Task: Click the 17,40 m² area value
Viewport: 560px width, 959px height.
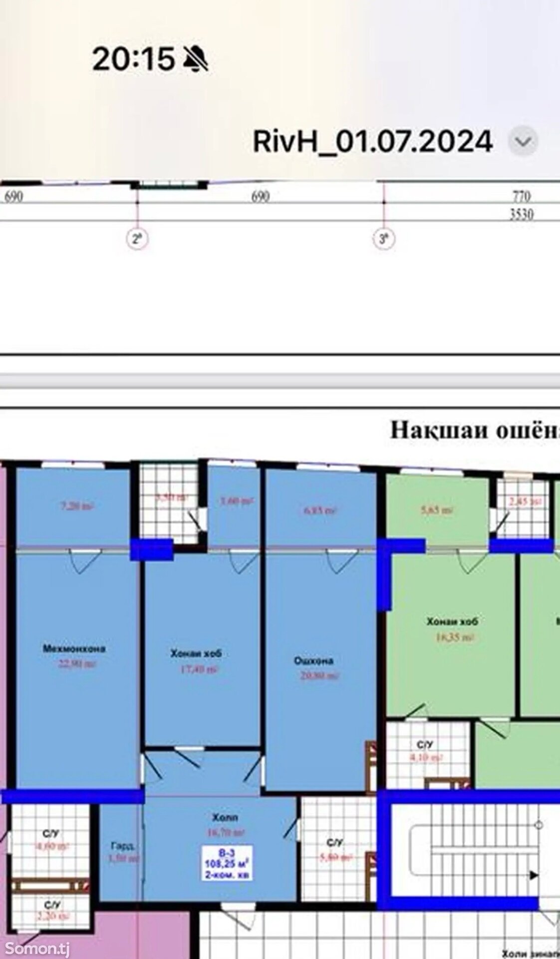Action: point(199,669)
